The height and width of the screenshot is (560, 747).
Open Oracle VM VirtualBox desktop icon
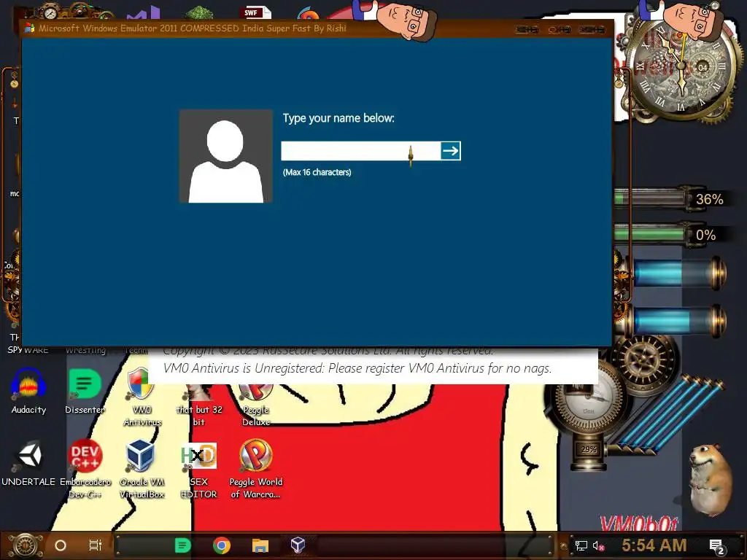[142, 469]
